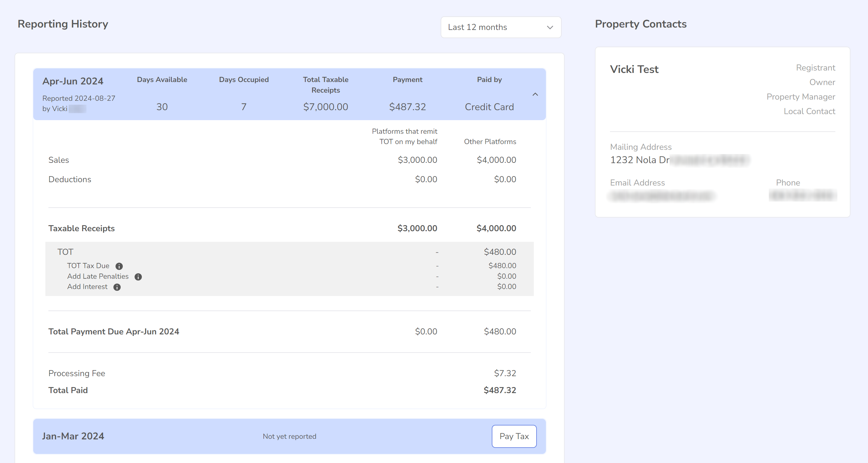868x463 pixels.
Task: Collapse the Apr-Jun 2024 report section
Action: [535, 94]
